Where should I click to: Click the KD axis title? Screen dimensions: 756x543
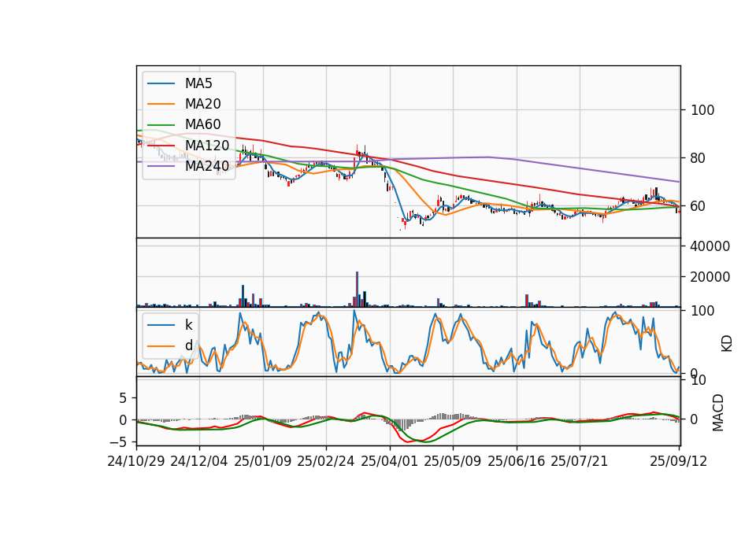727,344
